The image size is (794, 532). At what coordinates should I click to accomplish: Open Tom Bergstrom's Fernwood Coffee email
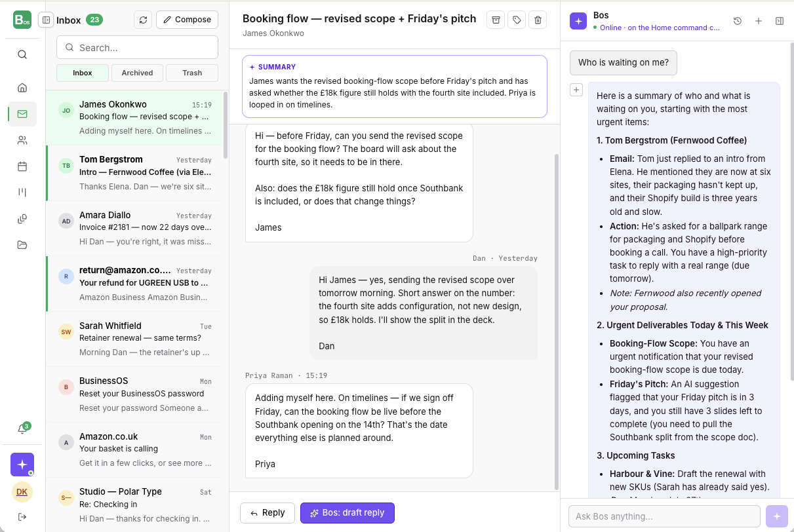pyautogui.click(x=134, y=173)
